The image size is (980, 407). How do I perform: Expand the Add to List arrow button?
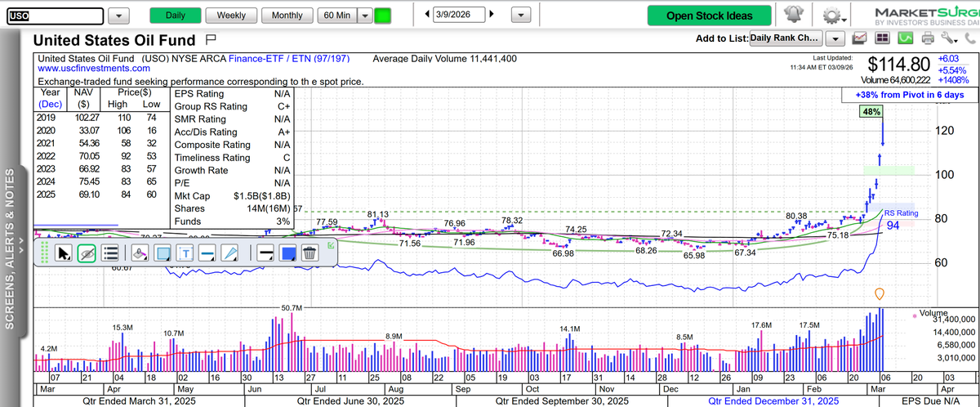click(x=835, y=38)
